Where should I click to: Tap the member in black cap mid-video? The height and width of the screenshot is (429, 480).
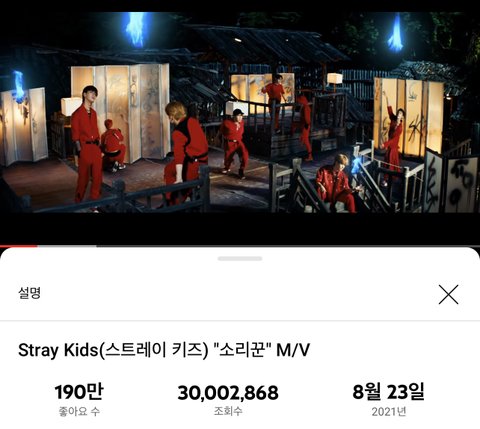pos(235,143)
